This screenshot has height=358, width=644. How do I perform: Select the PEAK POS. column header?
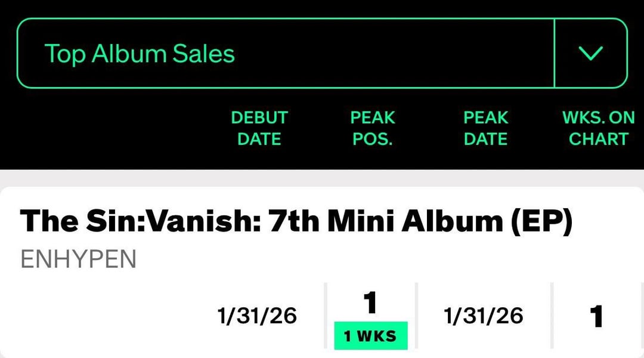tap(373, 128)
